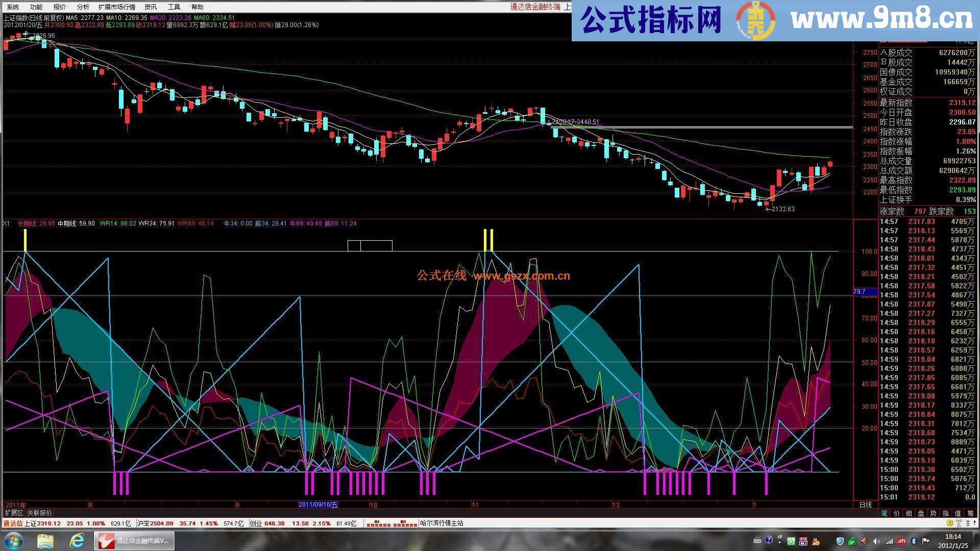The height and width of the screenshot is (551, 980).
Task: Open the blue shield security tray icon
Action: (x=840, y=541)
